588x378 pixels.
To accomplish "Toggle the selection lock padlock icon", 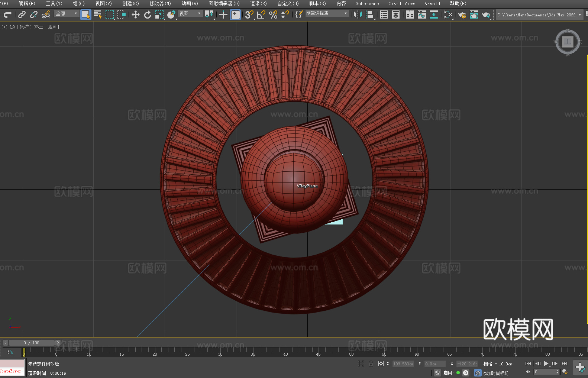I will 371,364.
